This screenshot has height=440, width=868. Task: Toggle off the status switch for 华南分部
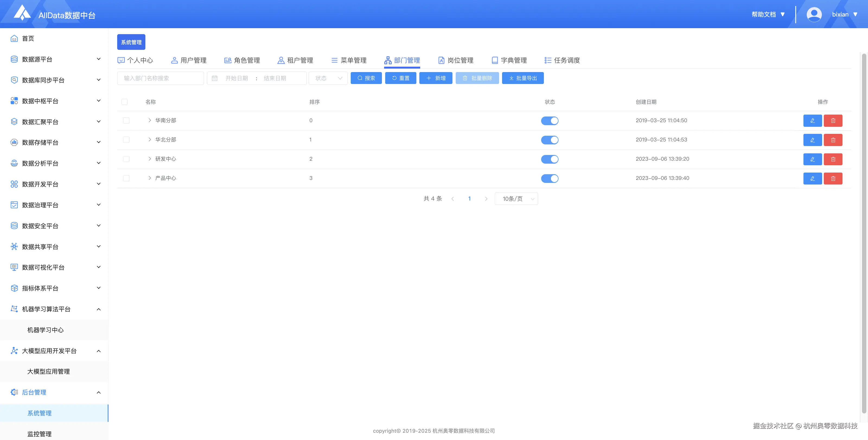(549, 121)
